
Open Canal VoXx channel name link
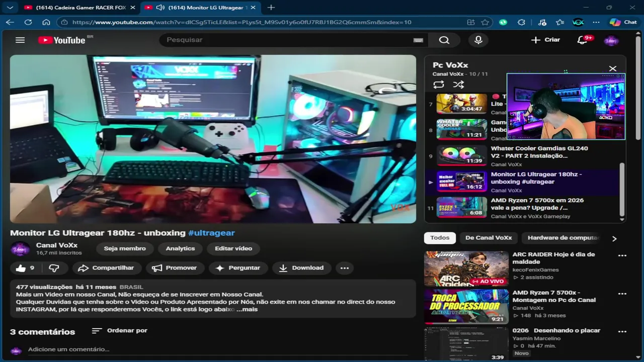57,245
